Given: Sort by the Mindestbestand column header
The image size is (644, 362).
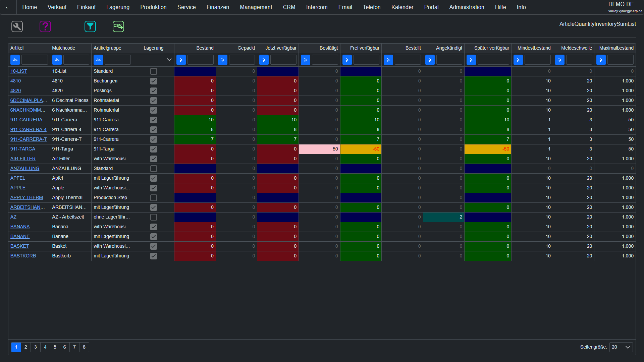Looking at the screenshot, I should pos(534,48).
